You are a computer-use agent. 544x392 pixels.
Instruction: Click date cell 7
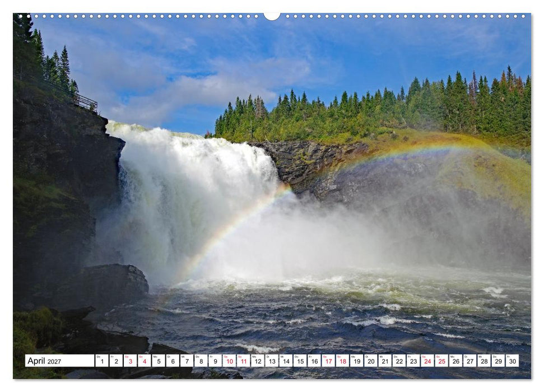coord(187,361)
